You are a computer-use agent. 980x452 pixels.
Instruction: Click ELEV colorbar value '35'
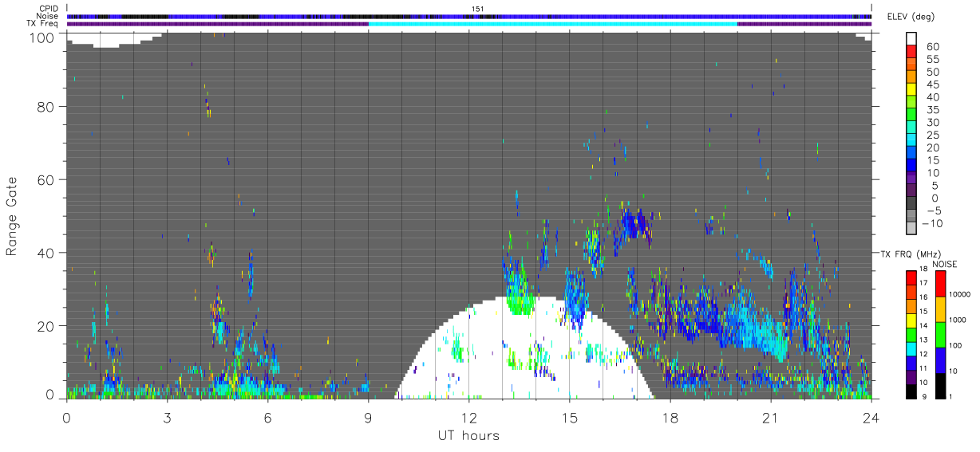pyautogui.click(x=931, y=110)
